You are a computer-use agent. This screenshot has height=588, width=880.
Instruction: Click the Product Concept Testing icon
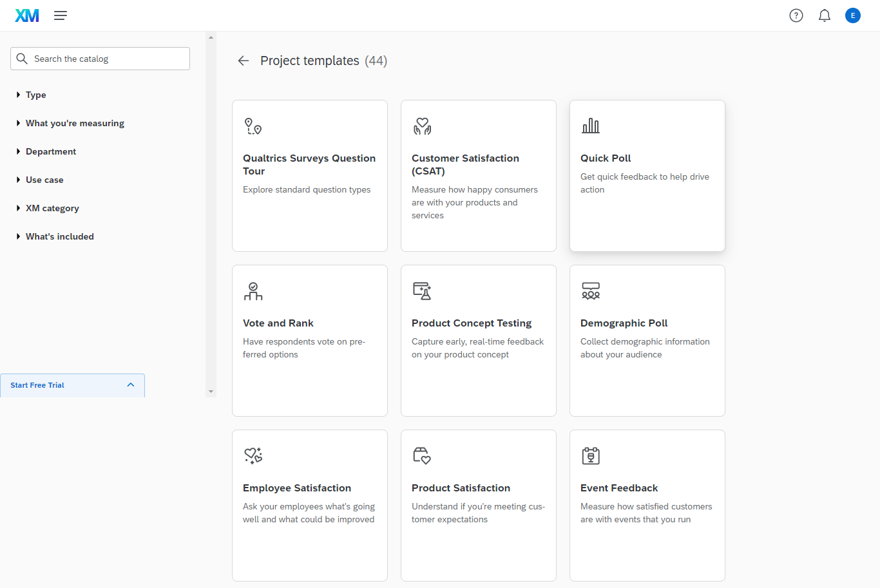click(422, 290)
